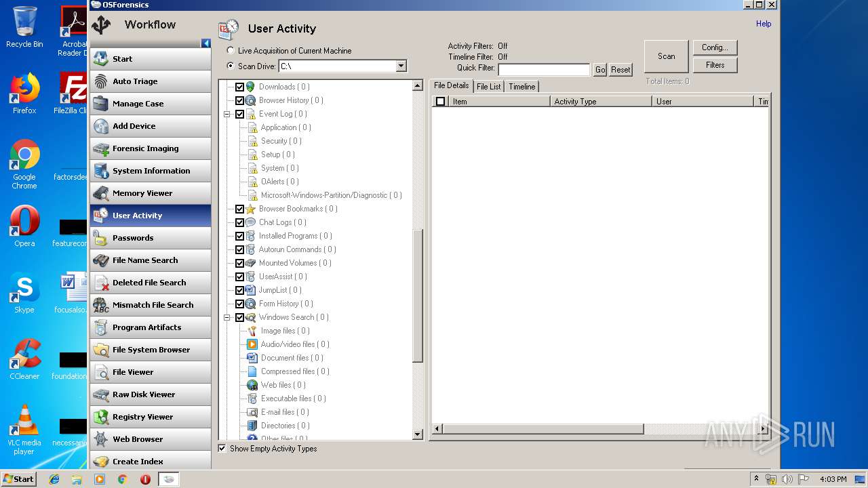Open Raw Disk Viewer icon
This screenshot has width=868, height=488.
tap(101, 394)
